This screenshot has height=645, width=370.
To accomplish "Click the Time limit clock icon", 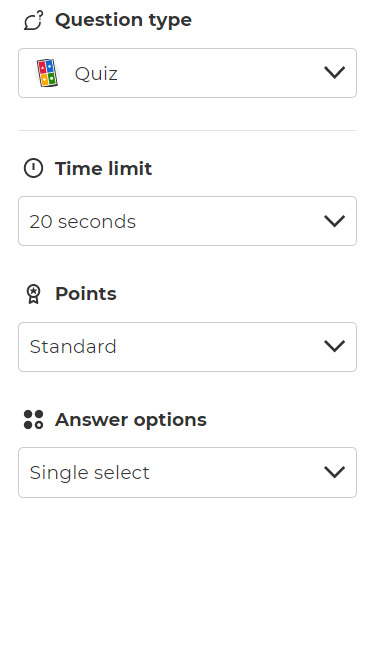I will point(33,169).
